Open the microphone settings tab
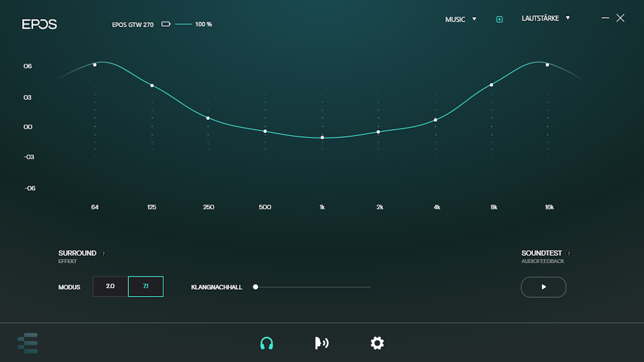This screenshot has height=362, width=644. click(x=321, y=343)
